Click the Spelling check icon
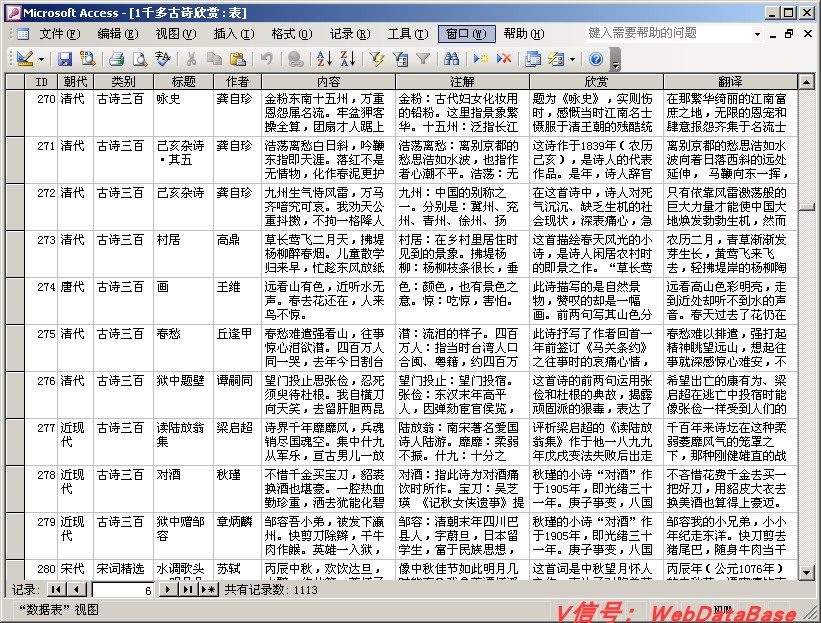Image resolution: width=821 pixels, height=623 pixels. pos(163,59)
